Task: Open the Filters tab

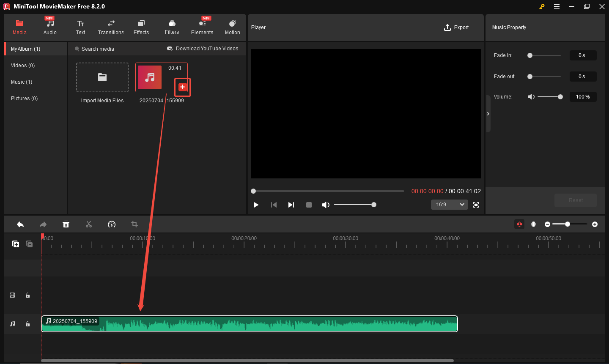Action: [x=172, y=27]
